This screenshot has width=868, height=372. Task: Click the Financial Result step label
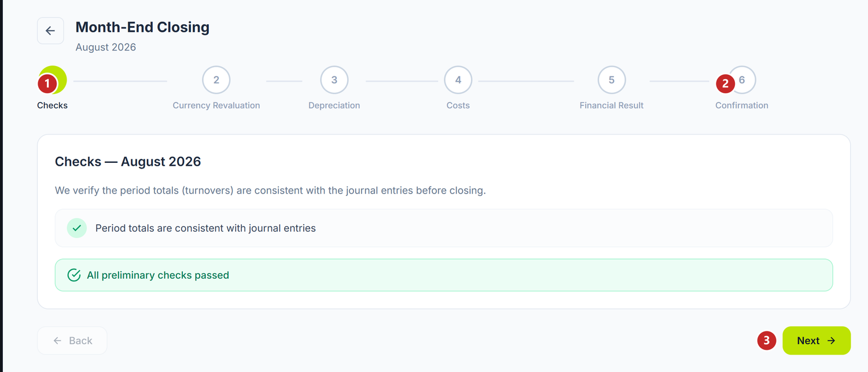[612, 105]
